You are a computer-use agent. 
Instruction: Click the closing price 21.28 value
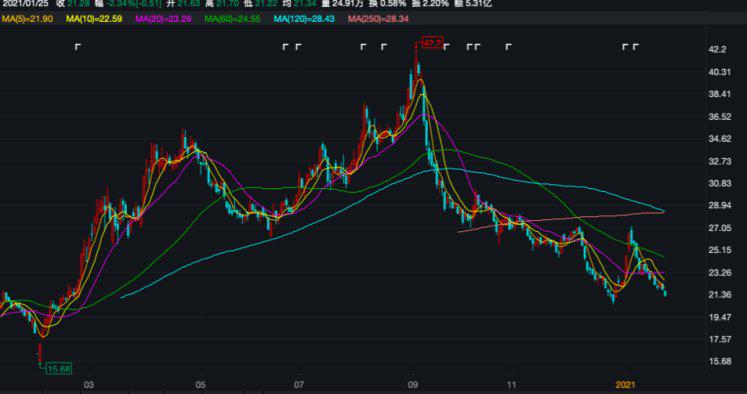(x=77, y=4)
